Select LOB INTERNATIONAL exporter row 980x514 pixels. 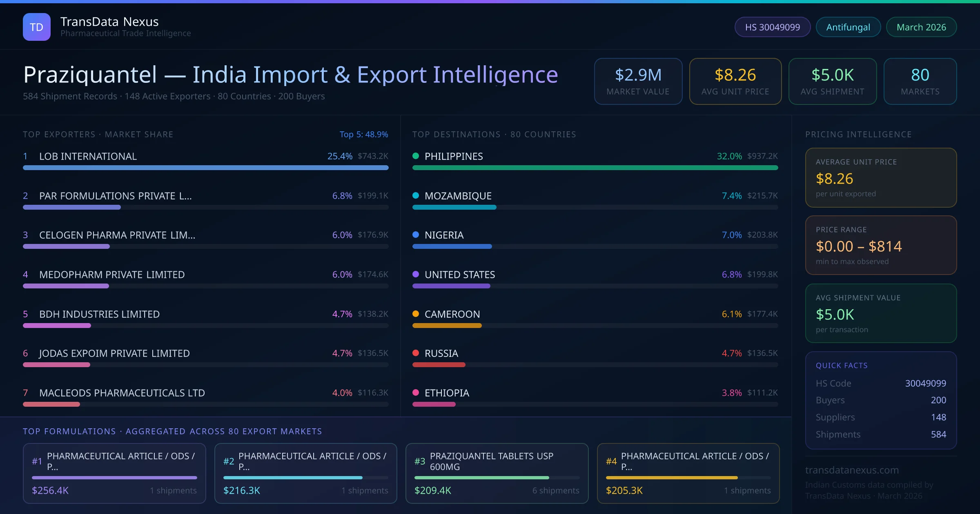point(88,156)
